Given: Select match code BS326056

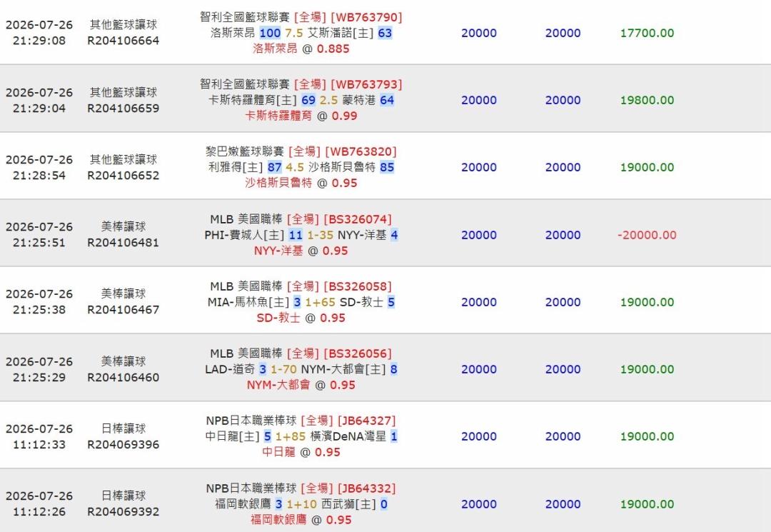Looking at the screenshot, I should click(x=358, y=353).
